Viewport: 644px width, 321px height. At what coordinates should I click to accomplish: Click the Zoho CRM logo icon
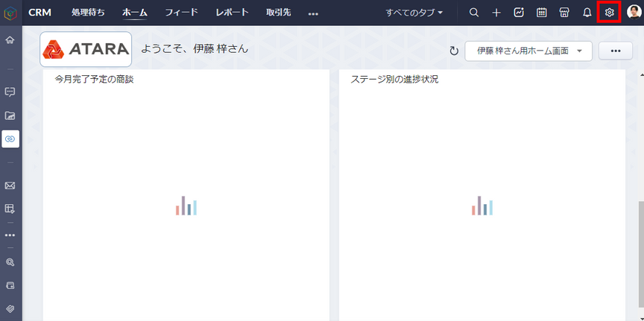pyautogui.click(x=10, y=13)
